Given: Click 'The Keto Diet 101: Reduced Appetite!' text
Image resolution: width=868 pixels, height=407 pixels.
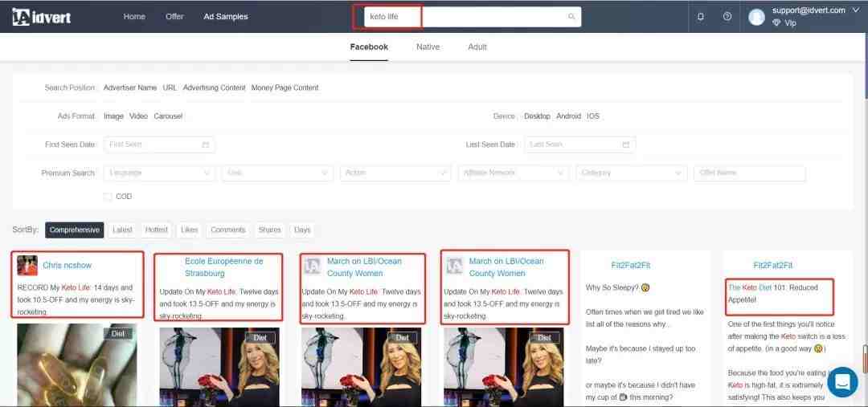Looking at the screenshot, I should pos(773,294).
